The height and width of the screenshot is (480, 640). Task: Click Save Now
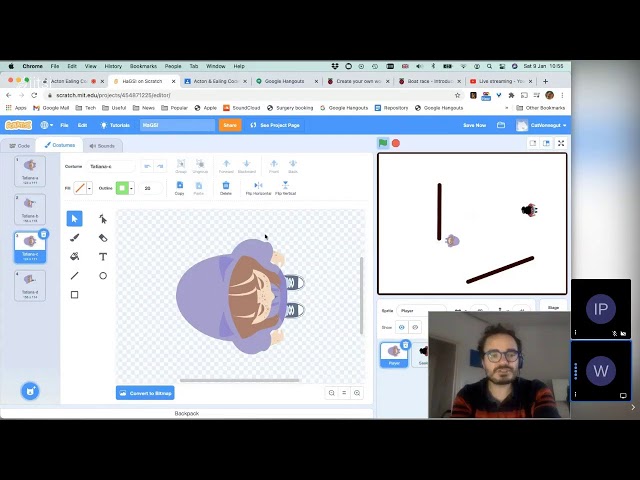click(474, 125)
